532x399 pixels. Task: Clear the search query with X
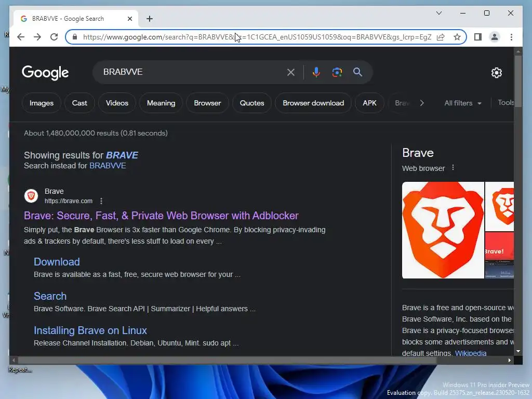290,72
